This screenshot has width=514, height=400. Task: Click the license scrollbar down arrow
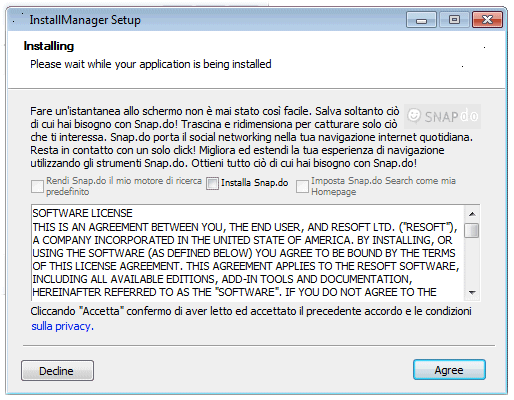(472, 292)
